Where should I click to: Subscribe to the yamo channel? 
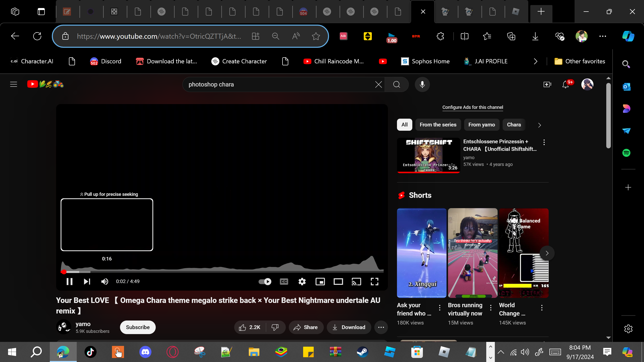click(138, 327)
